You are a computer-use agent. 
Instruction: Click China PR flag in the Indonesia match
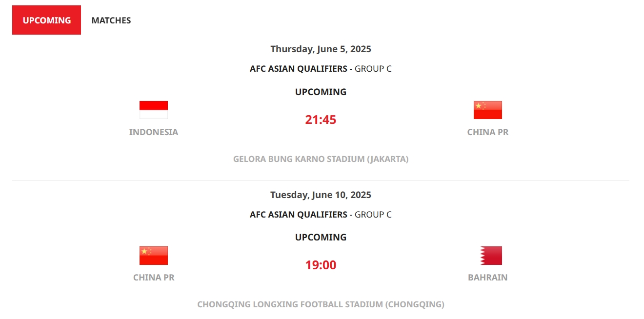click(x=487, y=110)
